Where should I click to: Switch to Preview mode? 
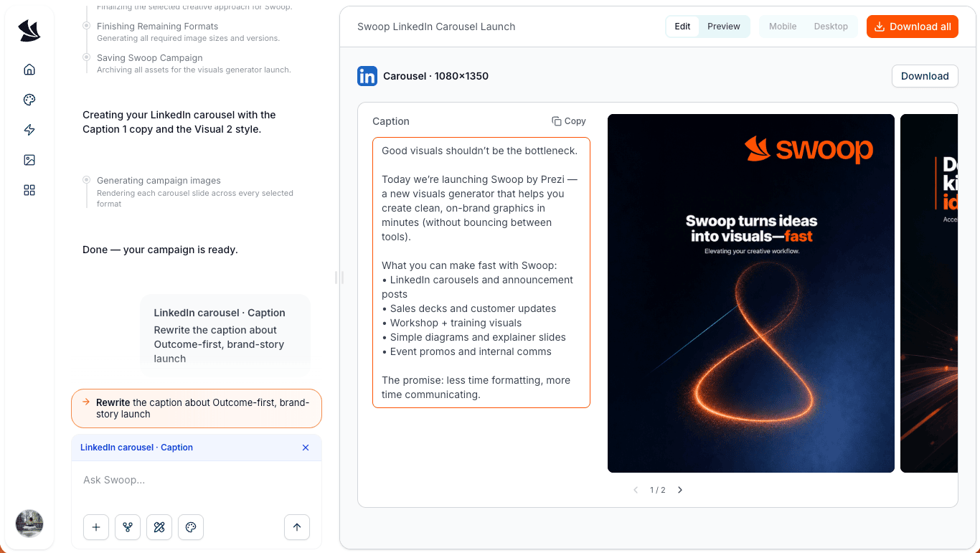coord(724,27)
